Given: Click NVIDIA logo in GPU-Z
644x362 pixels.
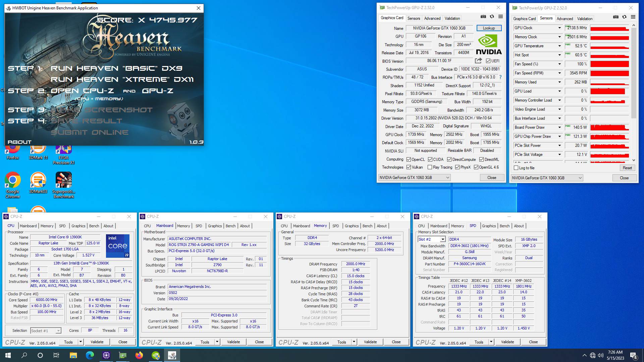Looking at the screenshot, I should coord(489,45).
